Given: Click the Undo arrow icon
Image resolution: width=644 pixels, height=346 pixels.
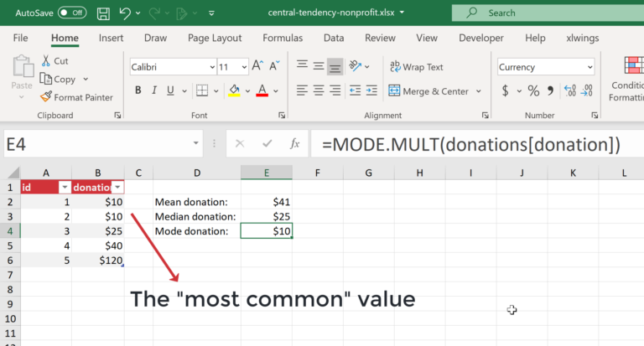Looking at the screenshot, I should (125, 13).
